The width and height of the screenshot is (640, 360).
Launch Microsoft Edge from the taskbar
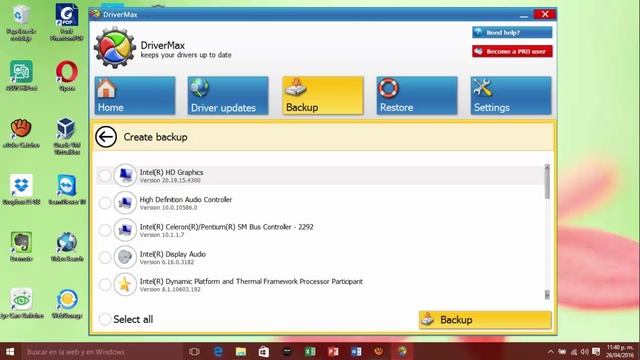click(x=218, y=351)
